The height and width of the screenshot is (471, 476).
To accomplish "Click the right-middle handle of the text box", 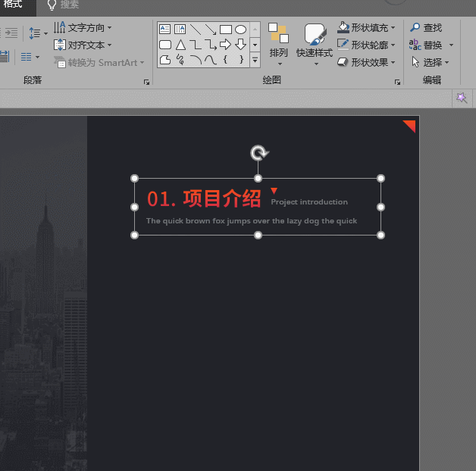I will pos(380,207).
